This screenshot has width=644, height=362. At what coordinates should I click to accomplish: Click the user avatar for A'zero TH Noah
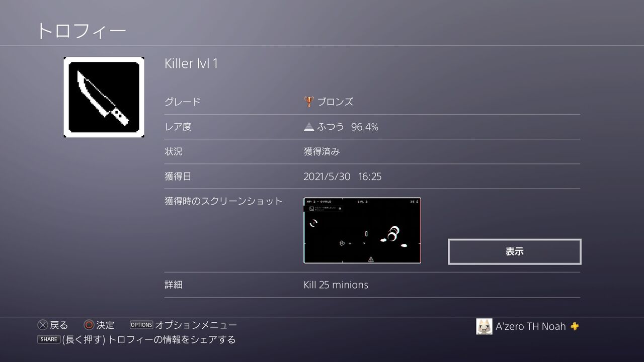(484, 326)
